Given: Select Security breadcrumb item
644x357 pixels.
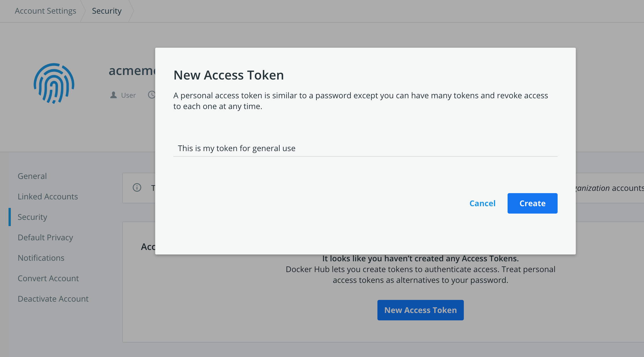Looking at the screenshot, I should point(107,11).
